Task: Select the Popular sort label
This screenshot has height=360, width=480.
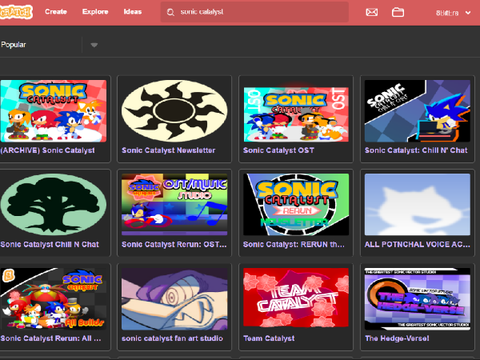Action: pos(13,44)
